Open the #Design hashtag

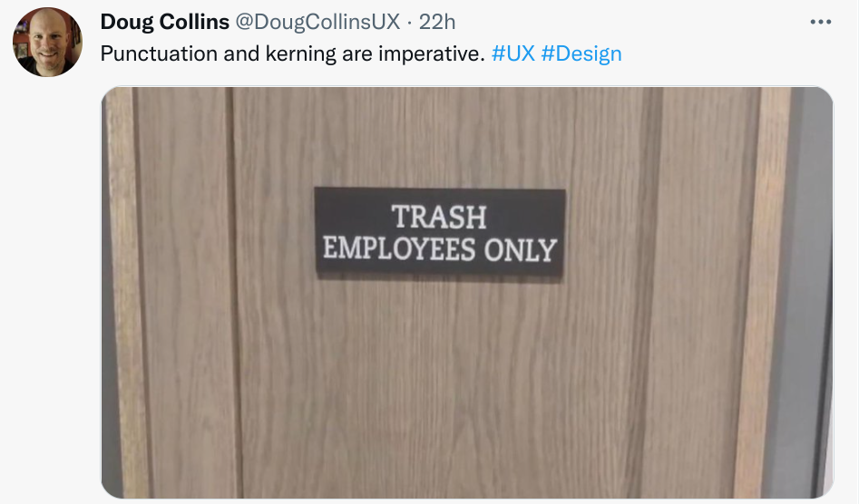581,53
